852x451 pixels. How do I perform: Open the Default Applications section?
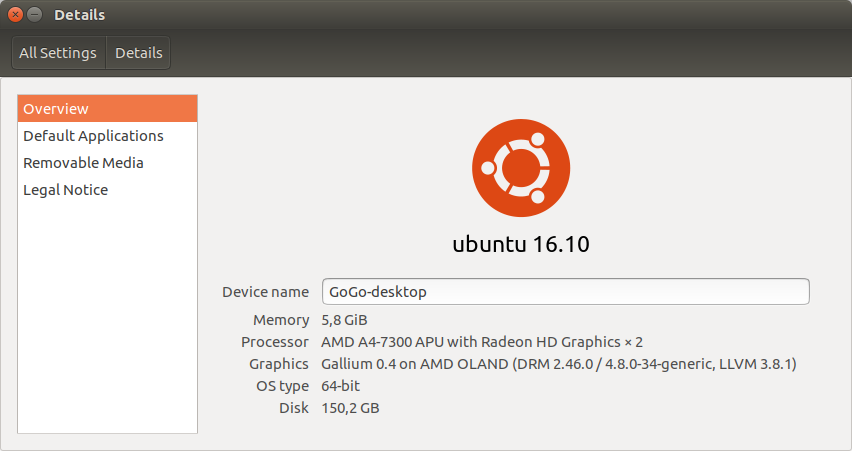93,136
